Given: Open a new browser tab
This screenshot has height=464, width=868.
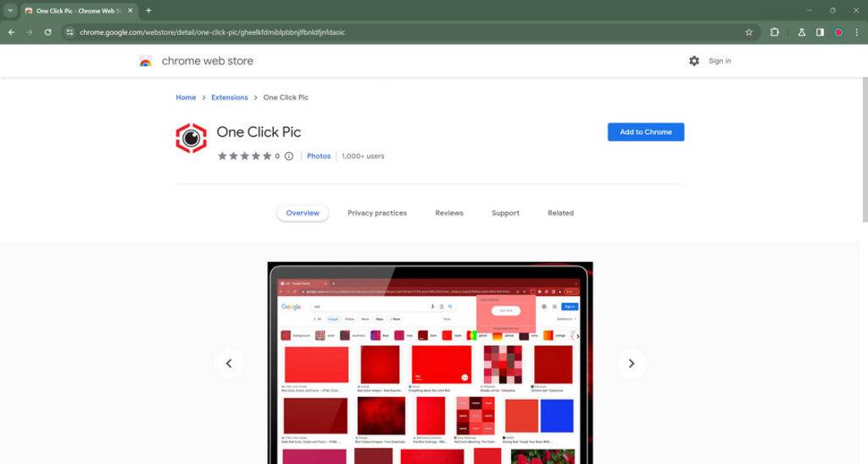Looking at the screenshot, I should (148, 10).
